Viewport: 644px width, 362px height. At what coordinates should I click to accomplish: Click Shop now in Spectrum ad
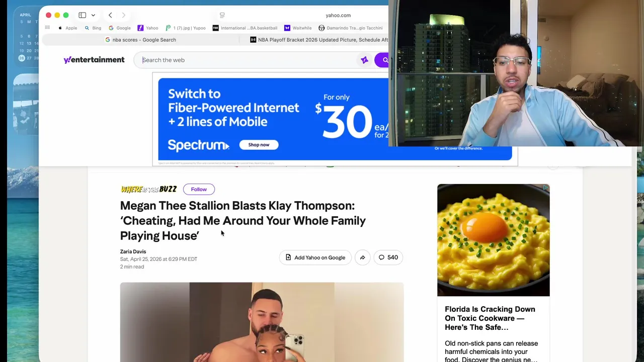259,145
